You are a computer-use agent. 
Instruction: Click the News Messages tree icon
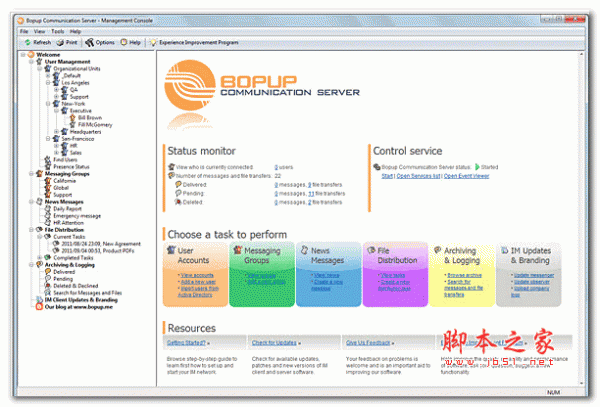[x=39, y=202]
